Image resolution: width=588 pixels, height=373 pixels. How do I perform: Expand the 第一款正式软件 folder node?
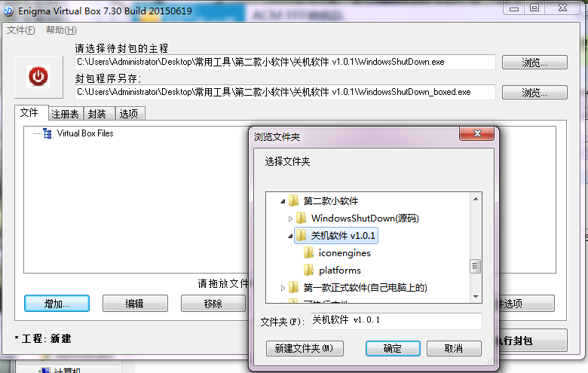283,288
